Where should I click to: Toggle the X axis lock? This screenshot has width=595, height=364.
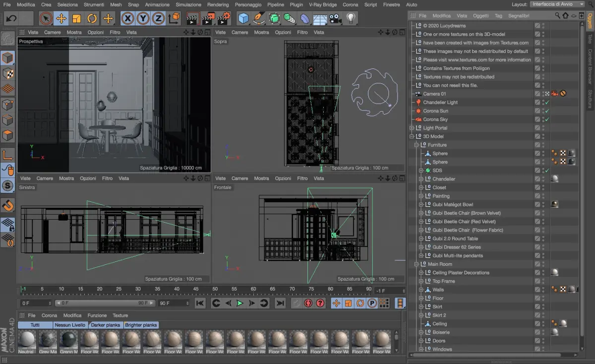128,19
